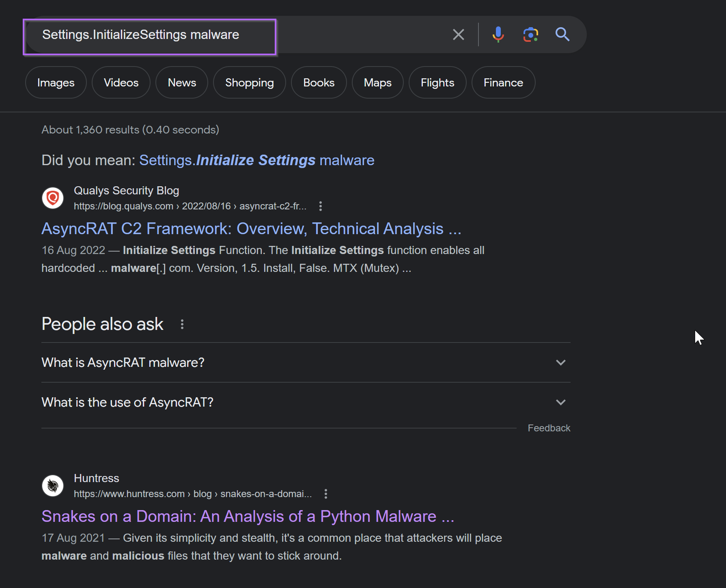Open the three-dot menu for Qualys result
This screenshot has width=726, height=588.
(320, 206)
